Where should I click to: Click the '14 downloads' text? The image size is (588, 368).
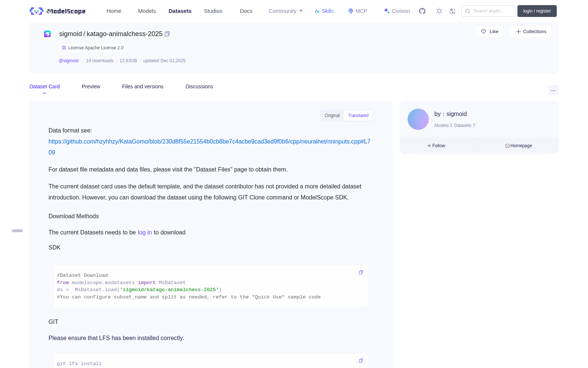(100, 61)
